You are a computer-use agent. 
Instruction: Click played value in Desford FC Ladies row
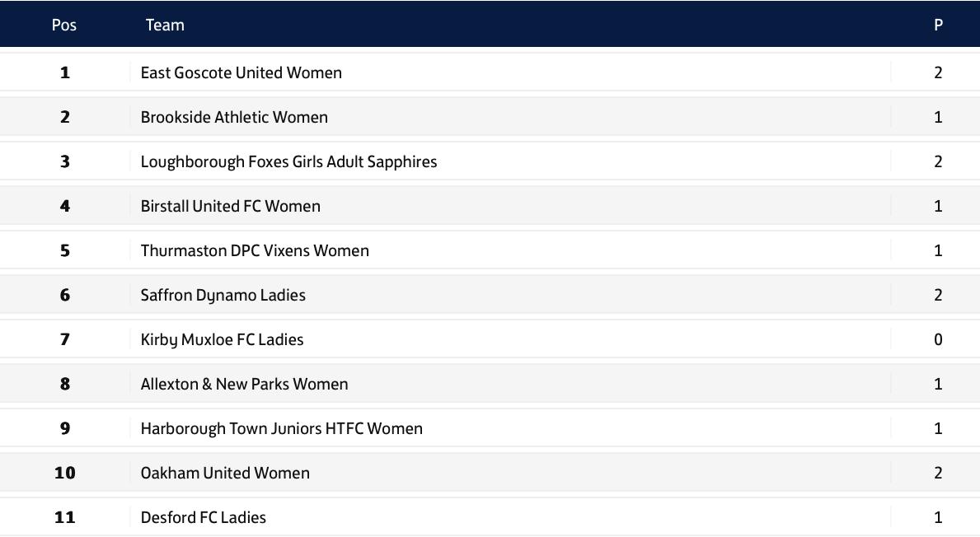point(938,517)
